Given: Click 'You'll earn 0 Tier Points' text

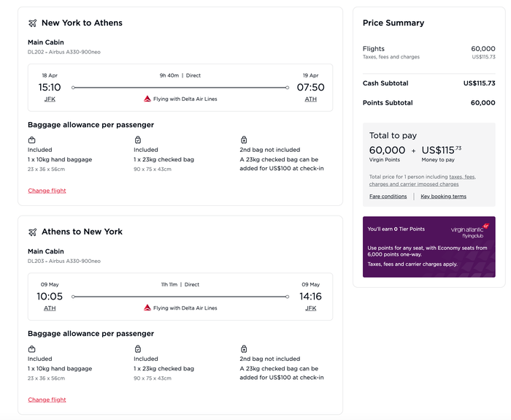Looking at the screenshot, I should [x=396, y=229].
